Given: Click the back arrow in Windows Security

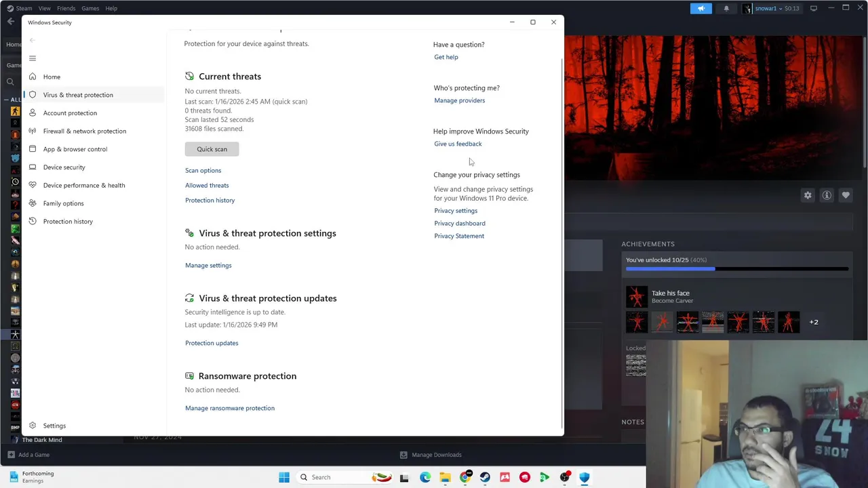Looking at the screenshot, I should pyautogui.click(x=32, y=40).
